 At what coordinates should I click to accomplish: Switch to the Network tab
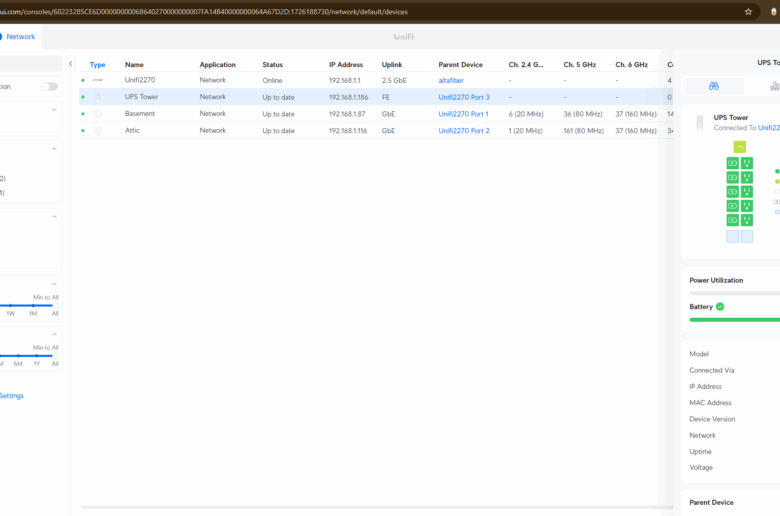pyautogui.click(x=21, y=36)
